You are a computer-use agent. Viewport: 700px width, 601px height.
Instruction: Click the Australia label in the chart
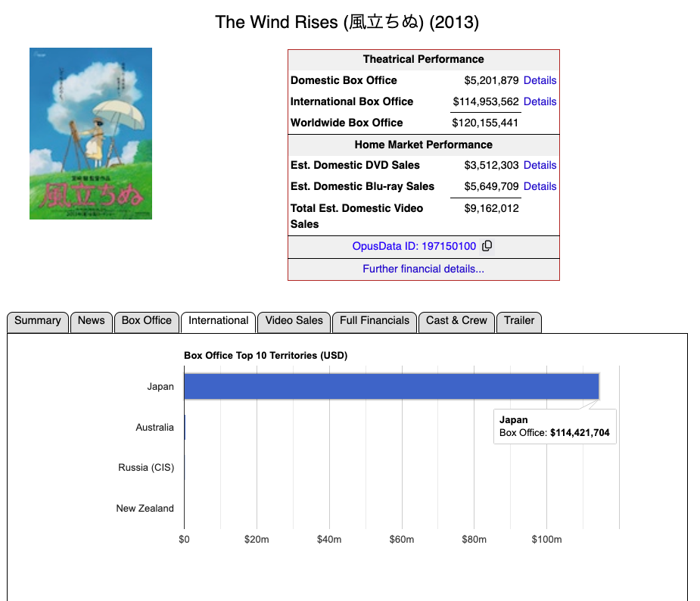click(154, 428)
